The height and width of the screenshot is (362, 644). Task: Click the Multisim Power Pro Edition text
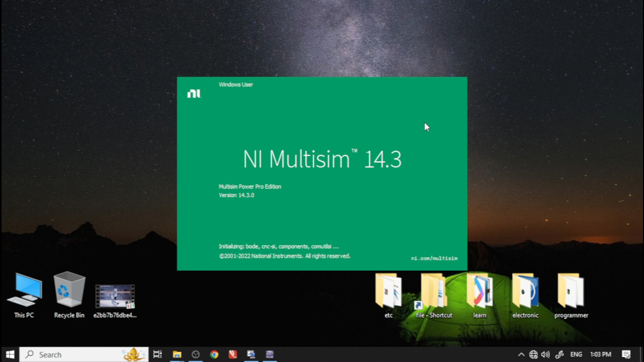coord(250,186)
